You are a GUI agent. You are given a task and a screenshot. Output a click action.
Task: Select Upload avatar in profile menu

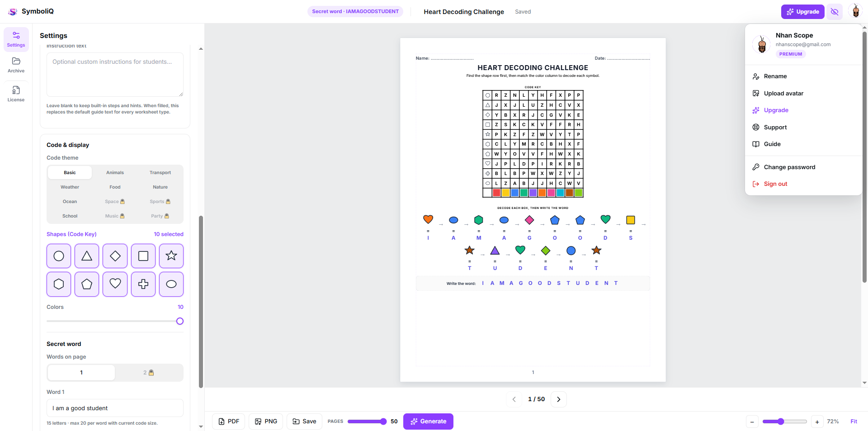(803, 93)
